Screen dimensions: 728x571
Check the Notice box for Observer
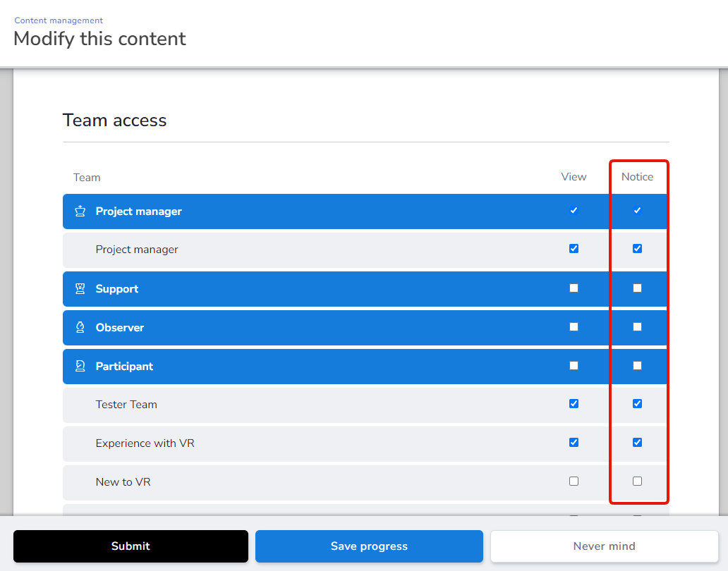pyautogui.click(x=638, y=327)
